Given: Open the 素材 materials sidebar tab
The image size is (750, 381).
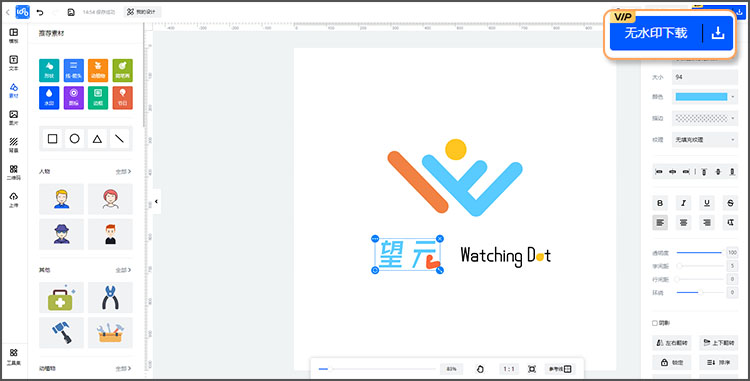Looking at the screenshot, I should pyautogui.click(x=13, y=90).
